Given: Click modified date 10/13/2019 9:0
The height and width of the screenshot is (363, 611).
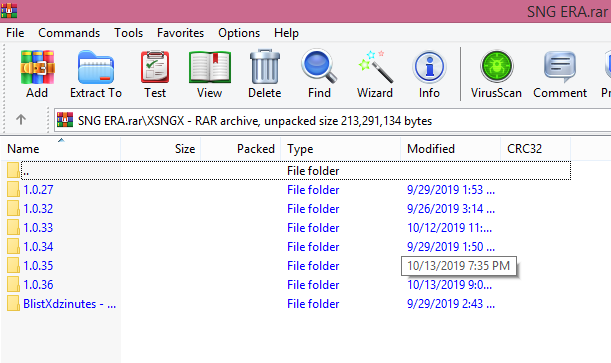Looking at the screenshot, I should point(449,285).
